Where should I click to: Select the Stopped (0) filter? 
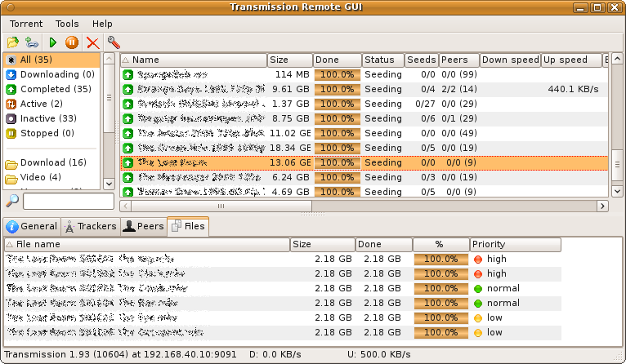point(51,133)
